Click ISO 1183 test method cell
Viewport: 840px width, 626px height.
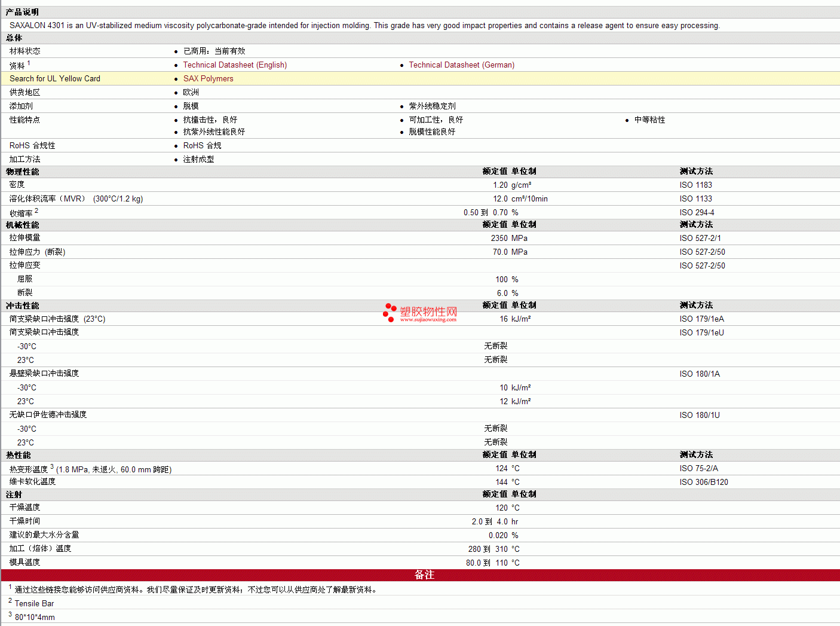coord(695,185)
